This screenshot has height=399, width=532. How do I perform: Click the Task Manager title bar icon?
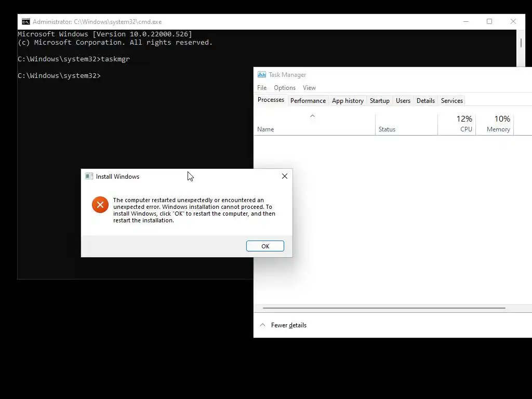pos(262,75)
